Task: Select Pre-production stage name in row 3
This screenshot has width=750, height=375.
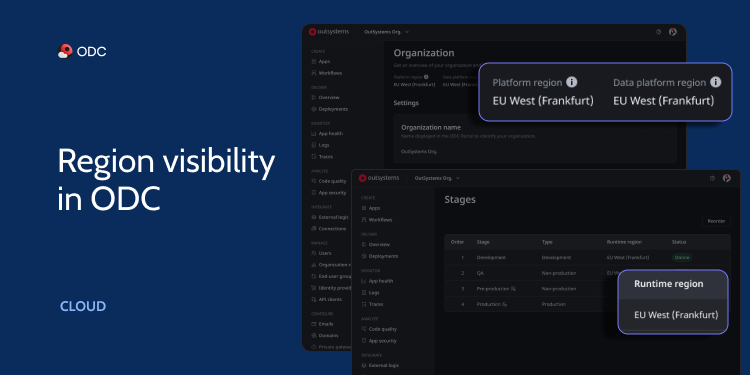Action: click(493, 289)
